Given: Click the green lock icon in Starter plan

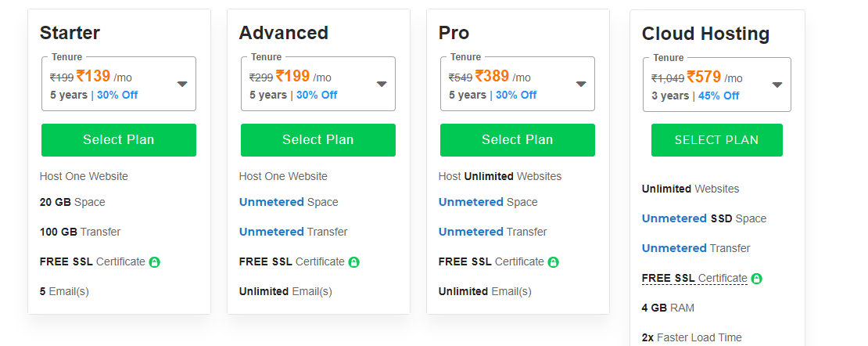Looking at the screenshot, I should (x=155, y=262).
